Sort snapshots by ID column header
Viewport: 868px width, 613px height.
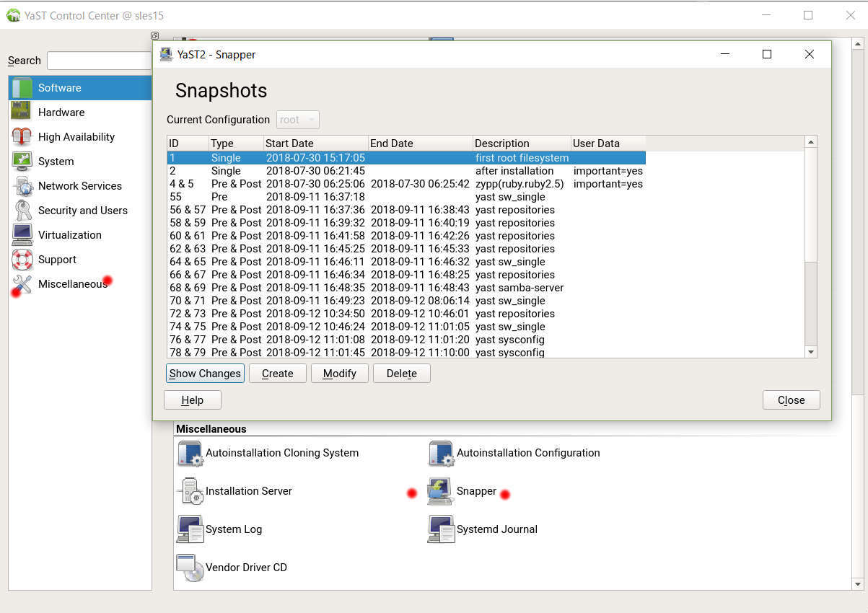(x=188, y=144)
